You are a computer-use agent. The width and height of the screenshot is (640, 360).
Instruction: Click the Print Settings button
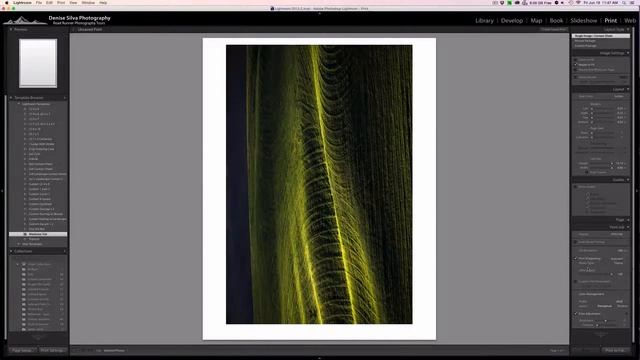click(x=53, y=350)
